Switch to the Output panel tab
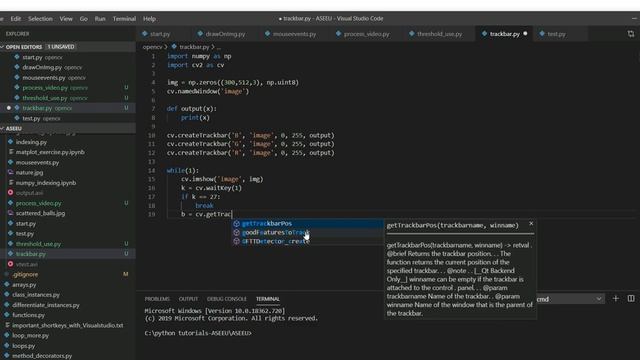Viewport: 640px width, 360px height. (188, 299)
